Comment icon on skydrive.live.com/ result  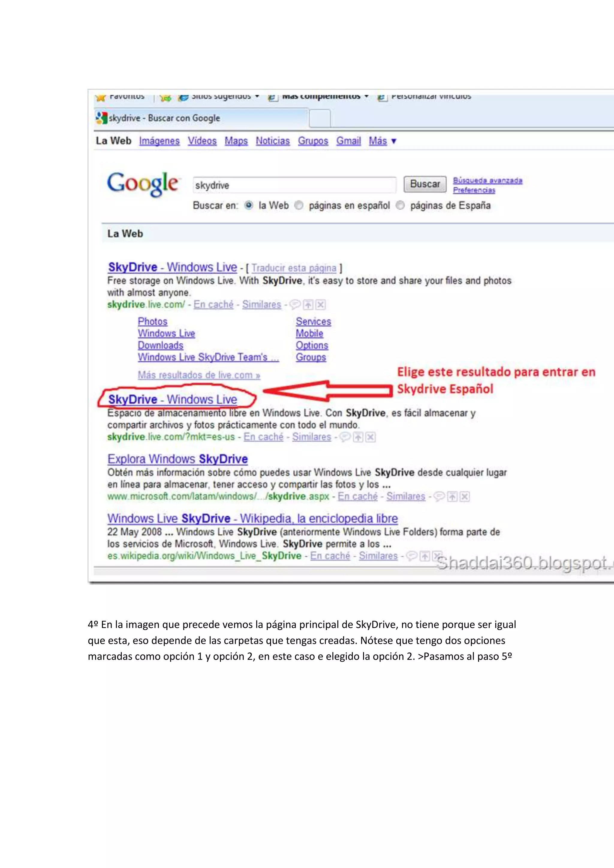(x=295, y=304)
